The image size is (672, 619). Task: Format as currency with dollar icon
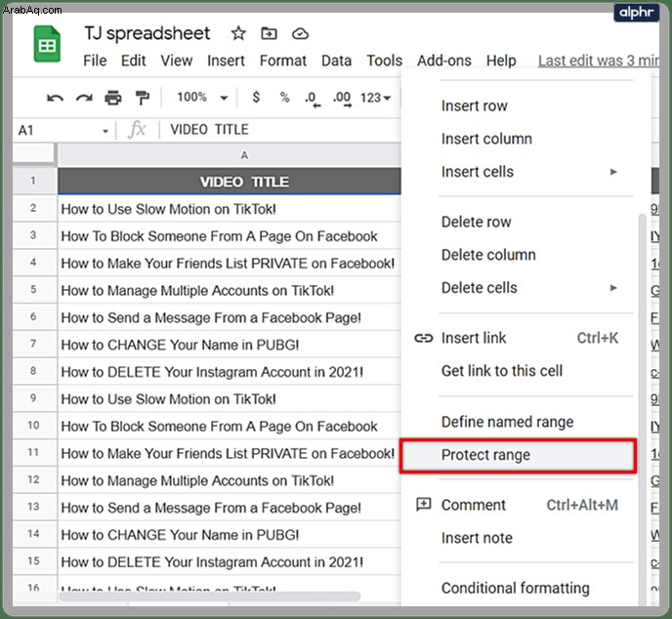pos(256,98)
